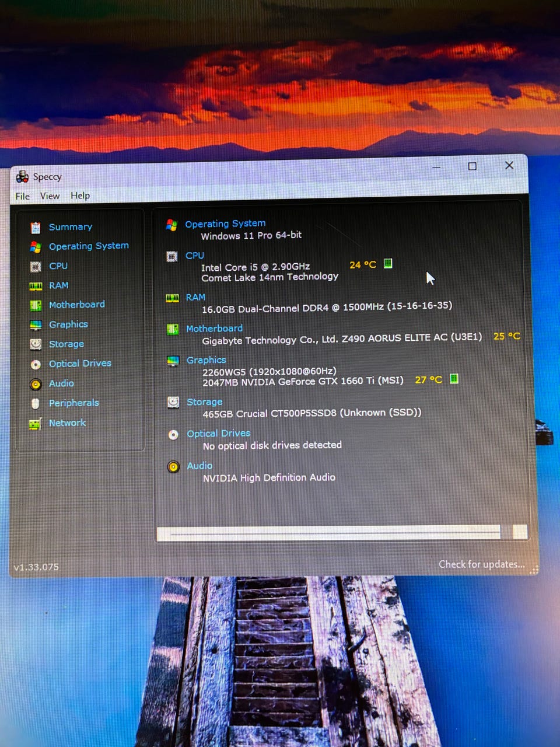This screenshot has width=560, height=747.
Task: Click the Speccy app icon in title bar
Action: pyautogui.click(x=22, y=176)
